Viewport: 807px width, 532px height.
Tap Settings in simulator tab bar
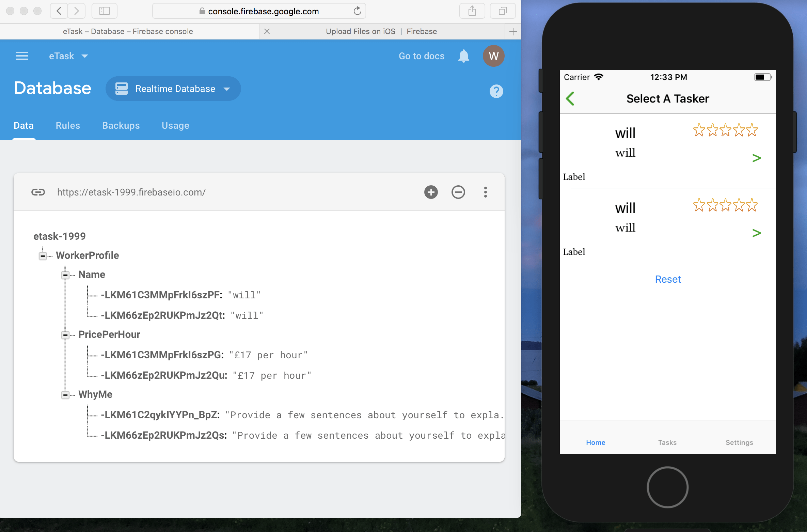[739, 442]
